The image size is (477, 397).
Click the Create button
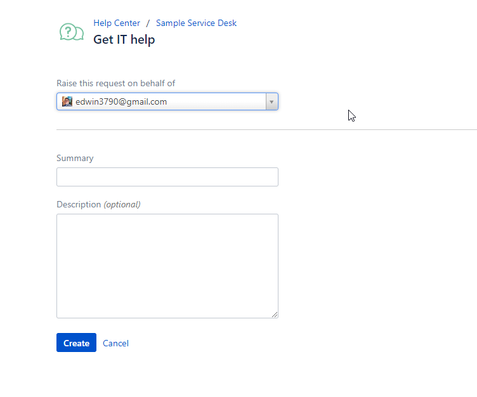coord(76,343)
